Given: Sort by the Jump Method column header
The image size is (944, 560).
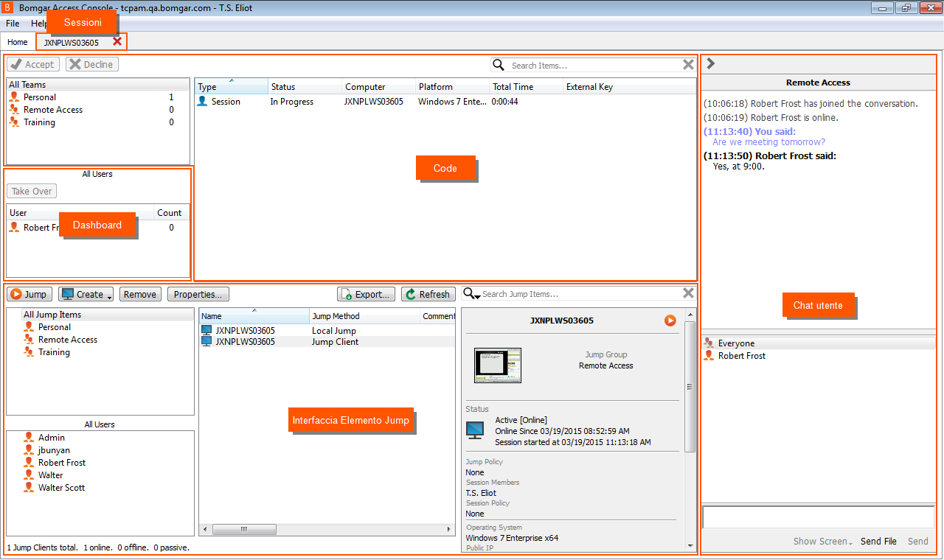Looking at the screenshot, I should point(364,316).
